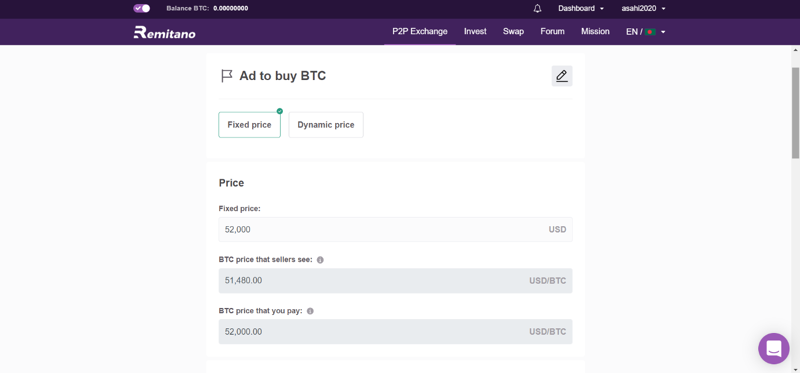Click the Bangladesh flag language icon
The height and width of the screenshot is (373, 800).
pos(649,32)
